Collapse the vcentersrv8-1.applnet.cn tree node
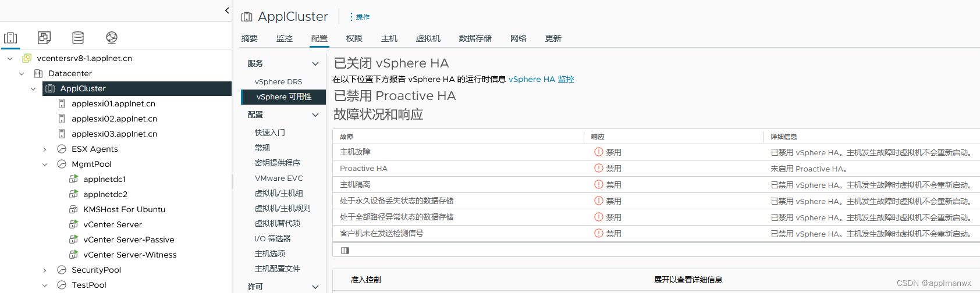 pyautogui.click(x=10, y=58)
